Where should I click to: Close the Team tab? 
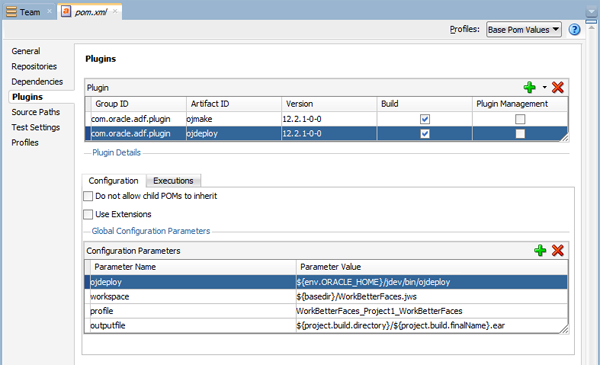49,11
